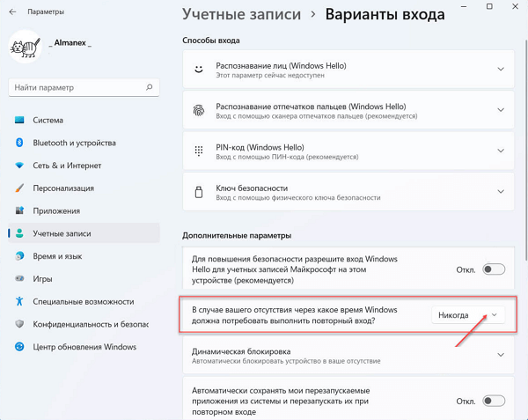
Task: Open the Никогда dropdown
Action: click(x=468, y=315)
